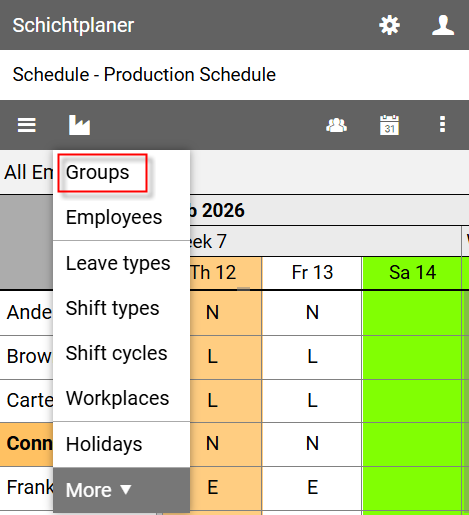Choose Shift cycles in the menu
Image resolution: width=469 pixels, height=515 pixels.
tap(121, 353)
